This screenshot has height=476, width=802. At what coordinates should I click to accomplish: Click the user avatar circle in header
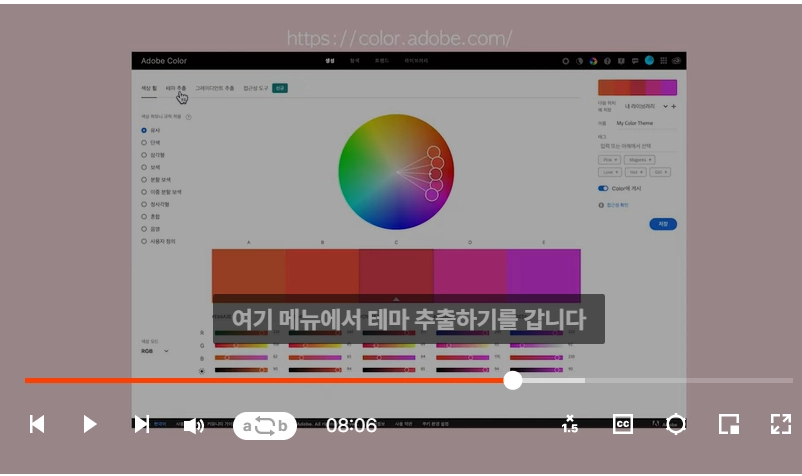tap(649, 60)
